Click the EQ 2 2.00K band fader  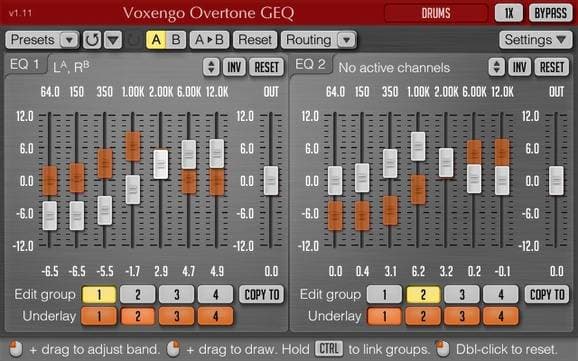[446, 163]
